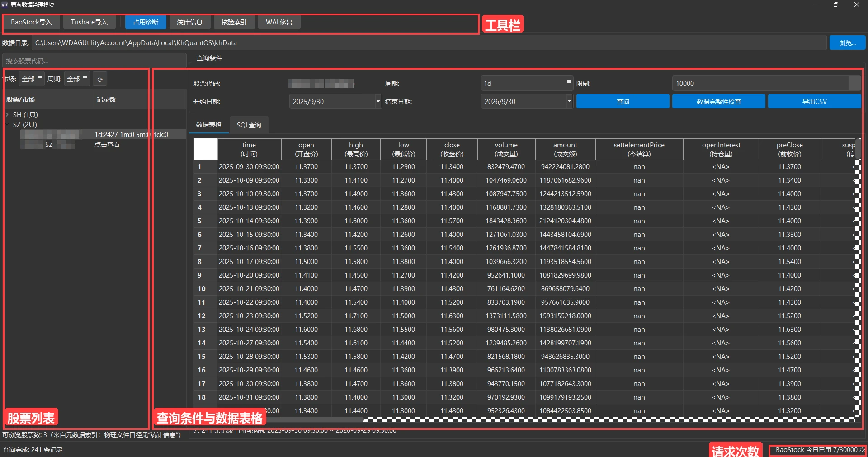Click the preClose (前收价) column header

pyautogui.click(x=790, y=150)
